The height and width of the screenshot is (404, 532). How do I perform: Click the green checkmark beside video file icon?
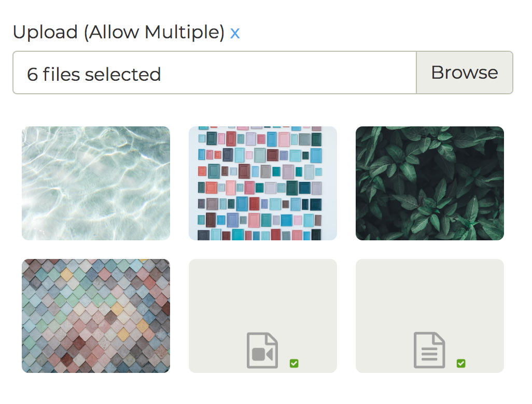[x=294, y=364]
